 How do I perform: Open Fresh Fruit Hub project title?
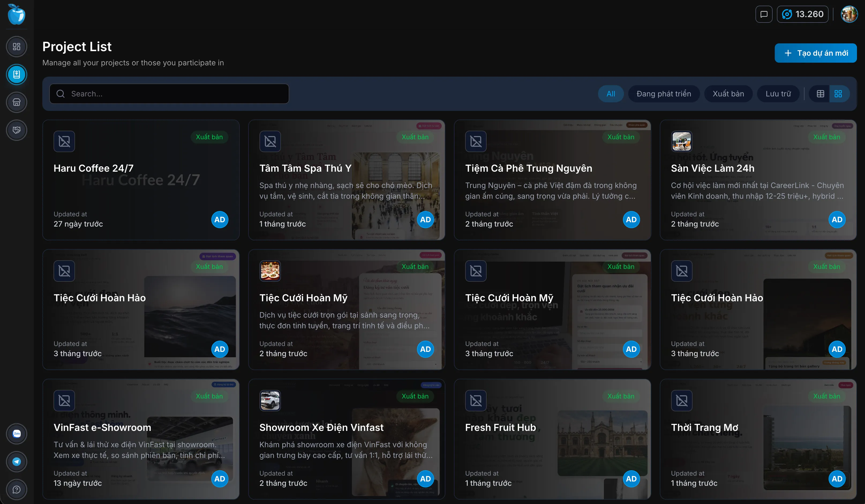click(x=501, y=427)
